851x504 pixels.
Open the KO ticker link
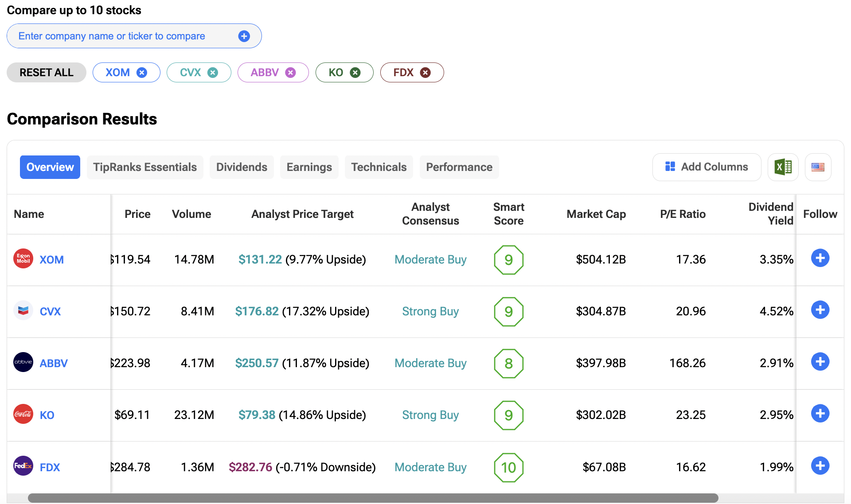[47, 415]
